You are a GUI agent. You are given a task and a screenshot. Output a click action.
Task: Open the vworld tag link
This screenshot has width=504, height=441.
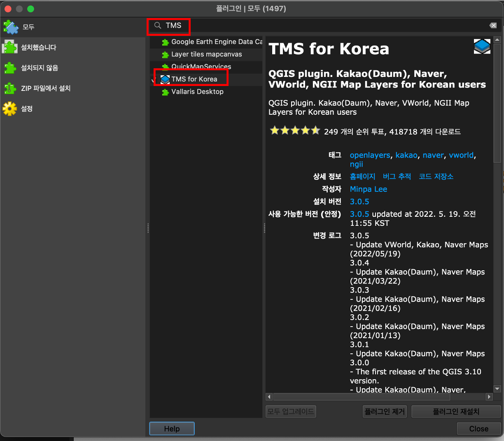point(461,155)
